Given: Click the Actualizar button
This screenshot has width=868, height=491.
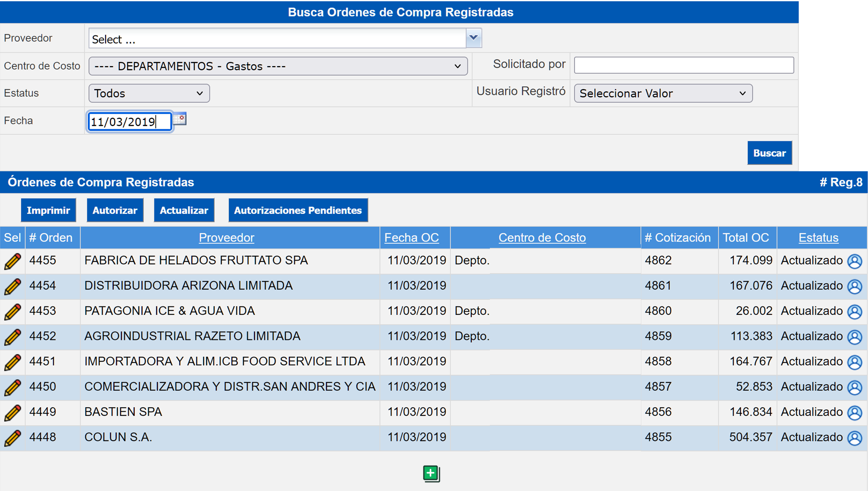Looking at the screenshot, I should click(184, 210).
